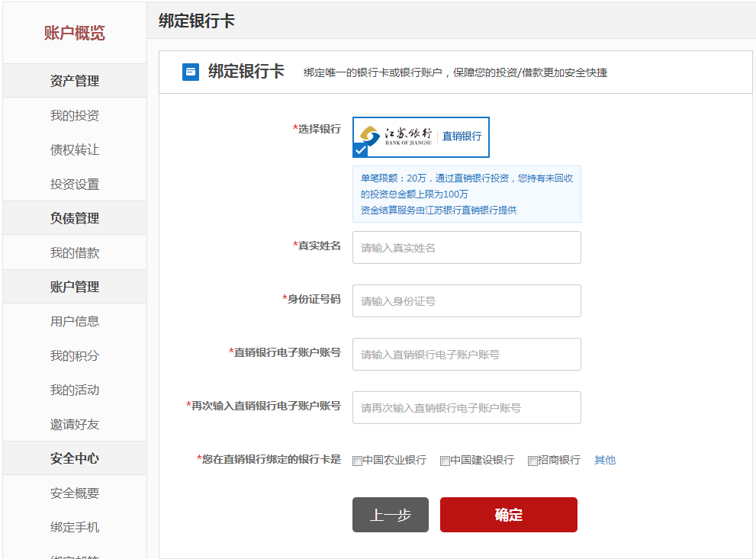756x559 pixels.
Task: Click the 身份证号码 input field
Action: (x=466, y=301)
